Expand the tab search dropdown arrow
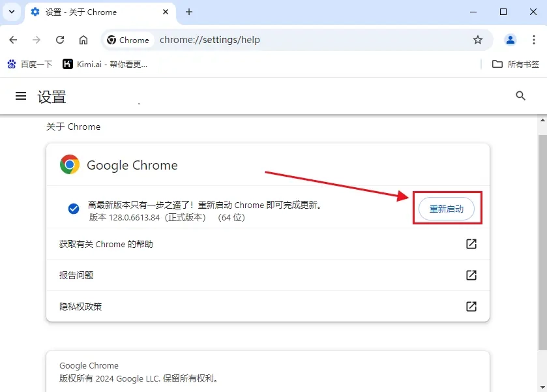Viewport: 547px width, 392px height. (x=12, y=12)
